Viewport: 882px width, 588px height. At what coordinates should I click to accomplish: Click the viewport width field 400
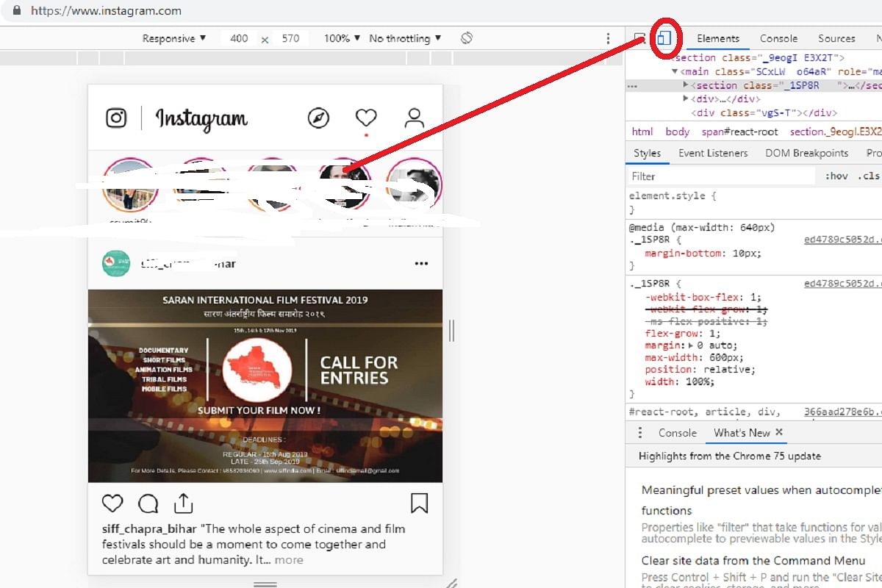[x=240, y=38]
